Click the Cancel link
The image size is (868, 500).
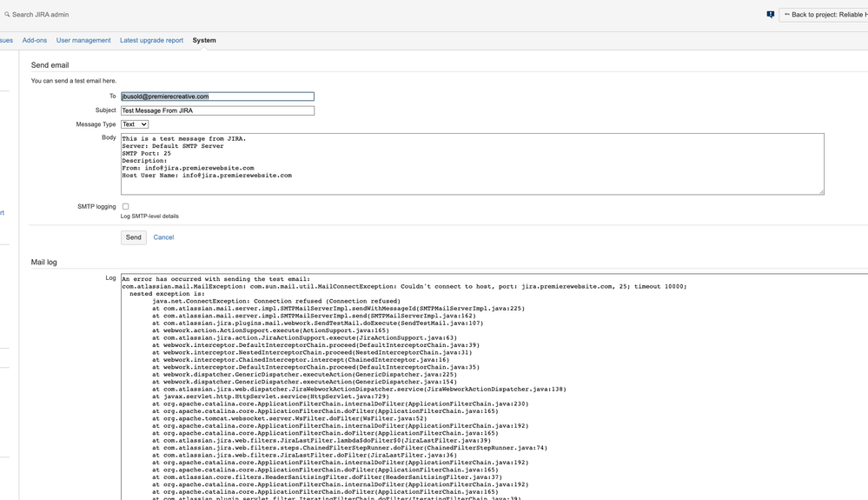[x=163, y=237]
